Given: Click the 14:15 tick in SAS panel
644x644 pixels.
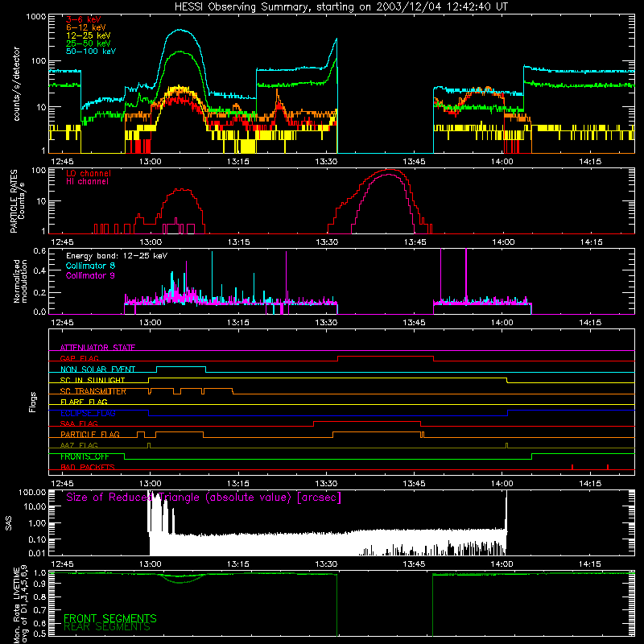Looking at the screenshot, I should click(x=590, y=564).
